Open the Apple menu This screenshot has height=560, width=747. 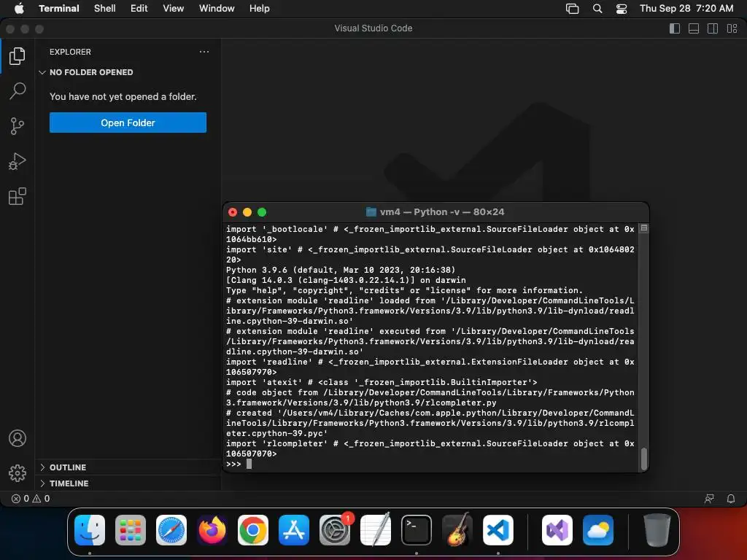(x=19, y=8)
